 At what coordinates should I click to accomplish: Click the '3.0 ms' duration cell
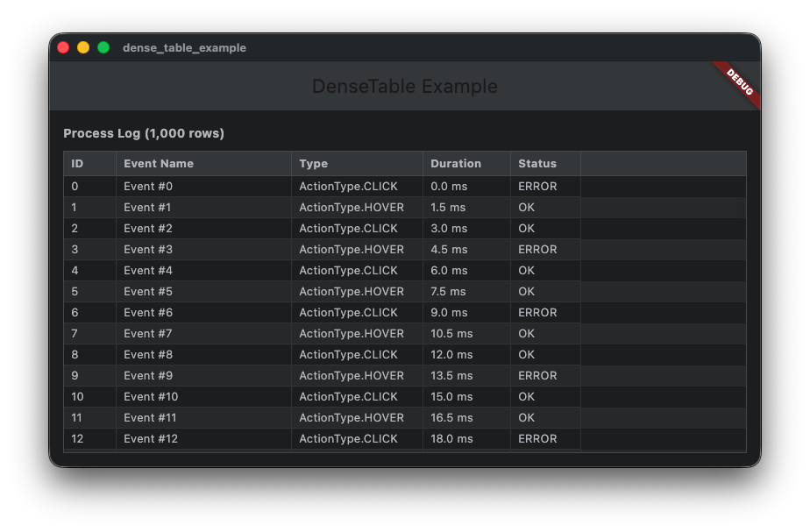pos(466,228)
